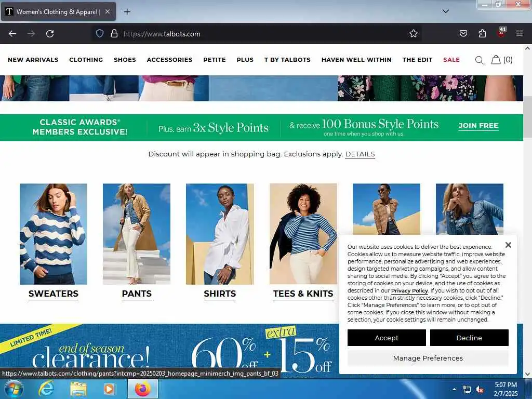Open the T BY TALBOTS menu
Image resolution: width=532 pixels, height=399 pixels.
[287, 60]
